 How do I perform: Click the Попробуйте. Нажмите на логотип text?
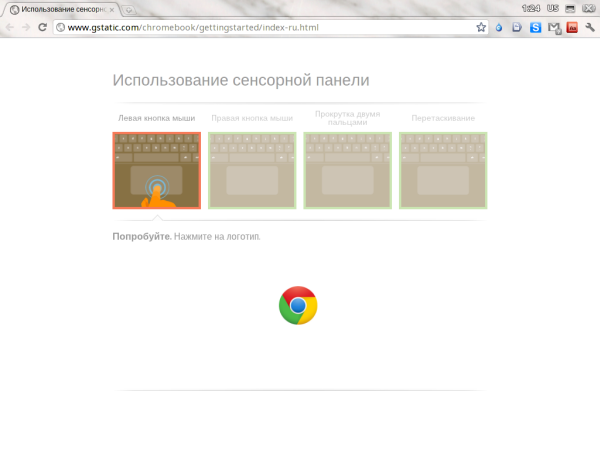point(186,236)
